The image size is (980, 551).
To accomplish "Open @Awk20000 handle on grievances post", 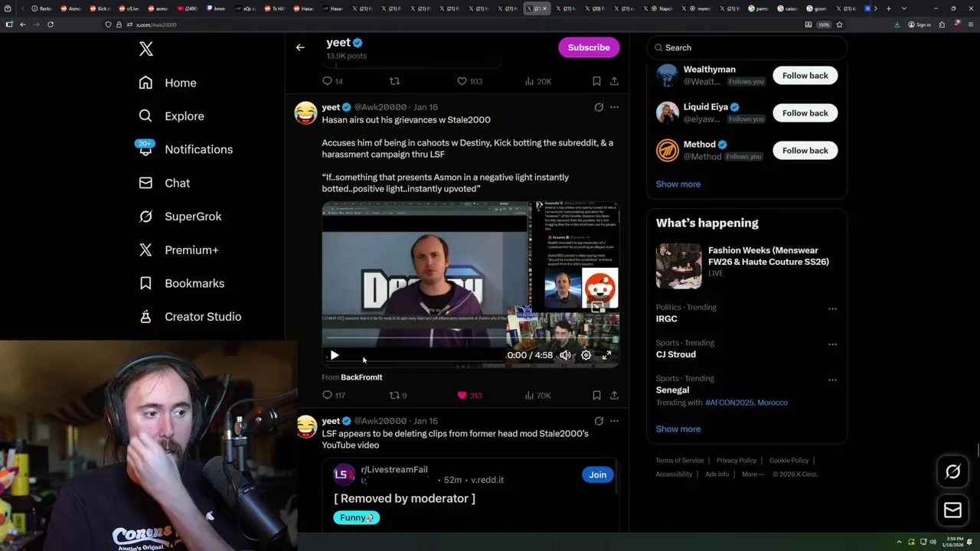I will (x=381, y=107).
